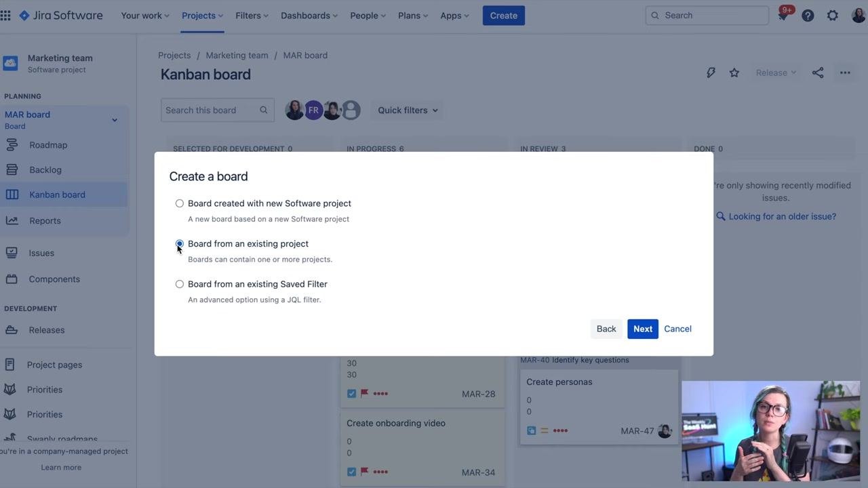Open the notifications bell icon
868x488 pixels.
point(783,16)
